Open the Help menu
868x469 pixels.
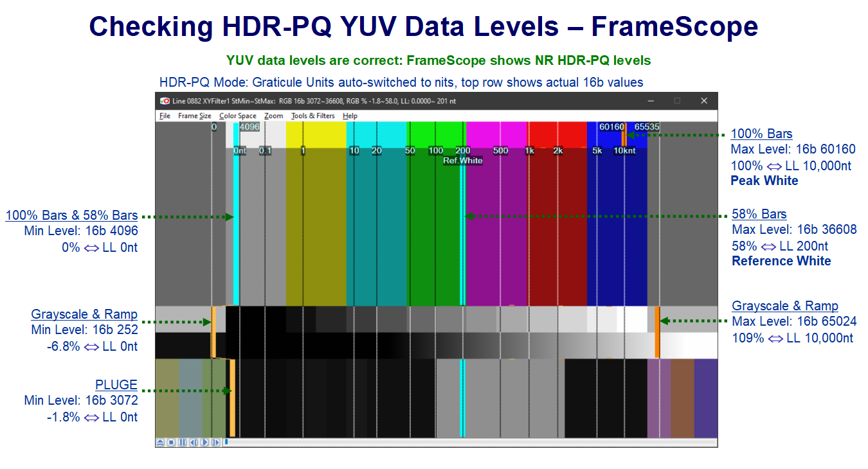click(x=350, y=116)
